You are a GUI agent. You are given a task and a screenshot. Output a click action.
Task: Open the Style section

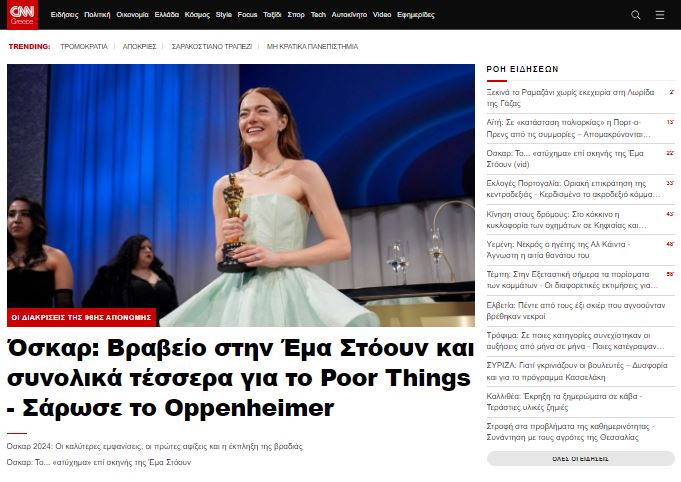click(x=224, y=15)
